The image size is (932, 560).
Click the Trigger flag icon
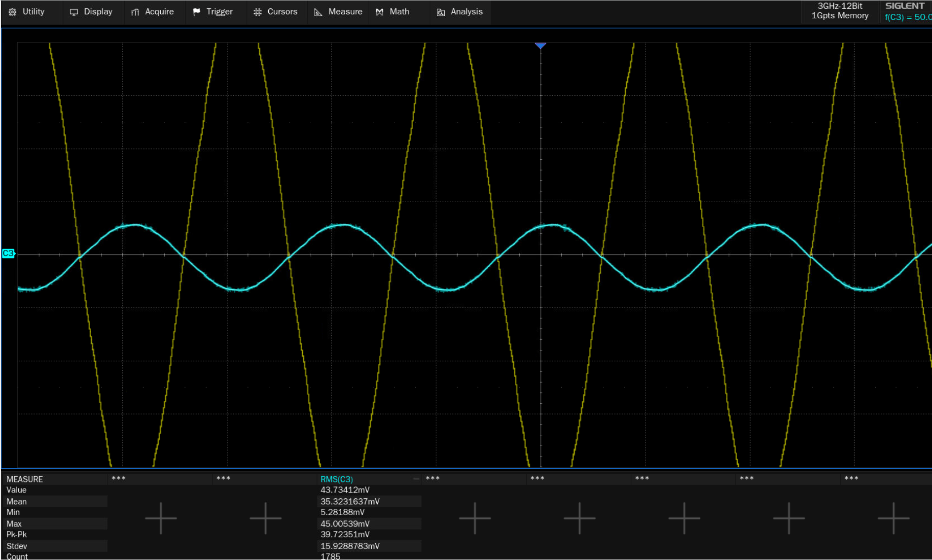[x=196, y=12]
